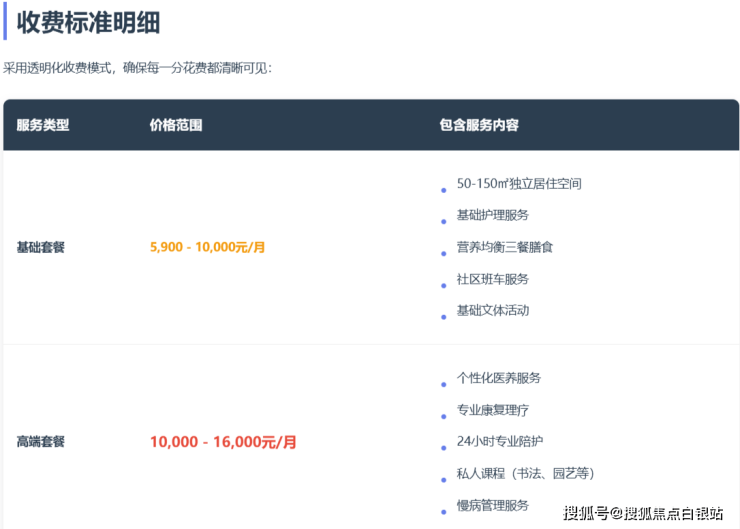Screen dimensions: 740x529
Task: Select the 基础套餐 row label
Action: [x=41, y=247]
